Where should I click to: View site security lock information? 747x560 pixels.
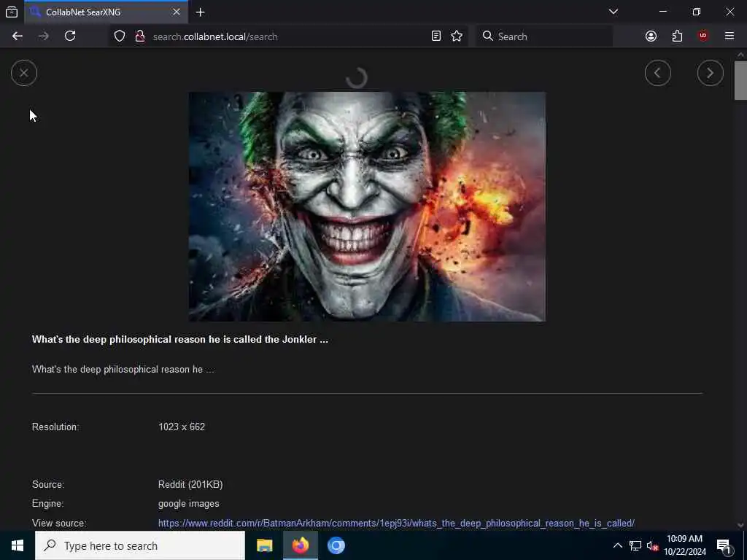click(140, 36)
